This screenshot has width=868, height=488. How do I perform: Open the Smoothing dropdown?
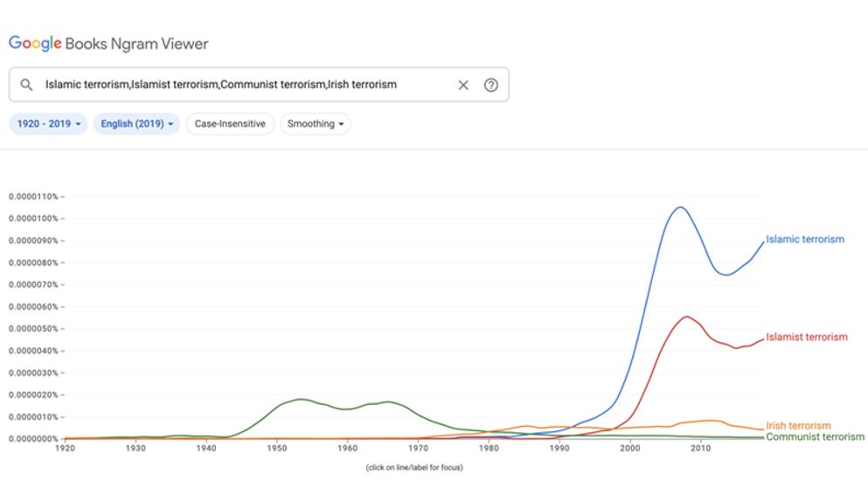(315, 123)
